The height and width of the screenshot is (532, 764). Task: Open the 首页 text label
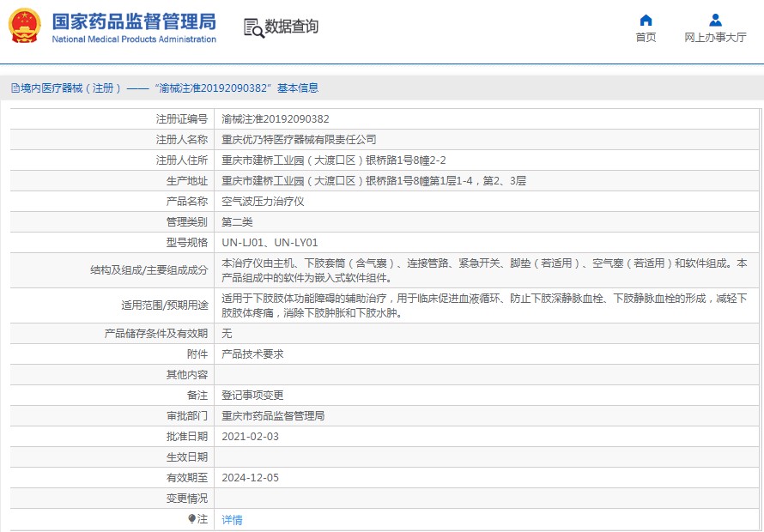pos(646,38)
